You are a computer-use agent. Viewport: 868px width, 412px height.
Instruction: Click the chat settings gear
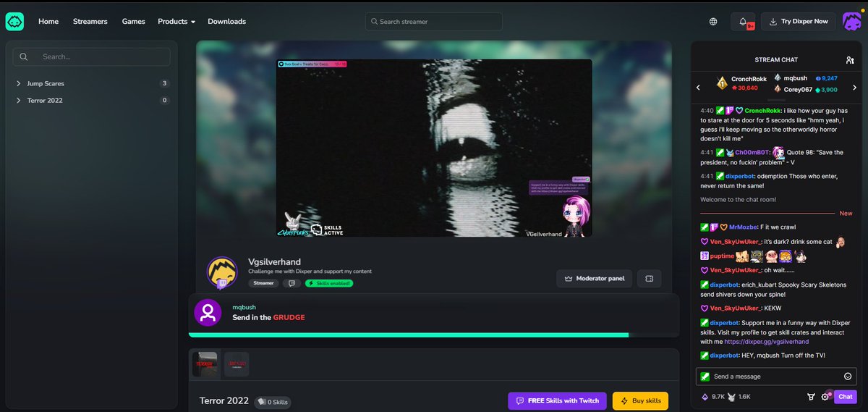tap(825, 397)
